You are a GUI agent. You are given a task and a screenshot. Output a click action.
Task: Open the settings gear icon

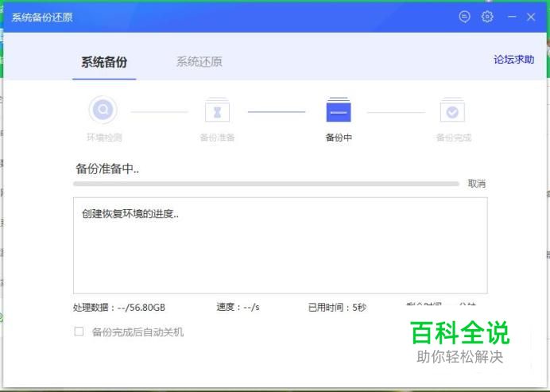click(487, 17)
